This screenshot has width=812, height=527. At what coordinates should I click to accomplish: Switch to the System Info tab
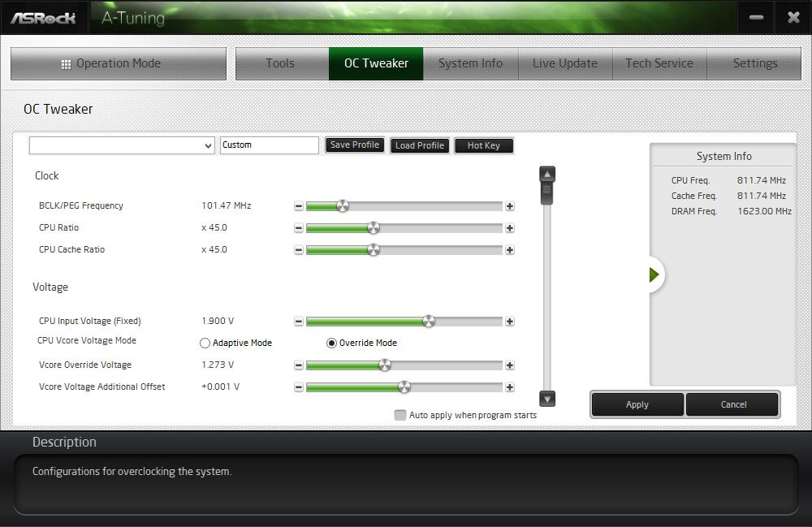click(x=470, y=63)
